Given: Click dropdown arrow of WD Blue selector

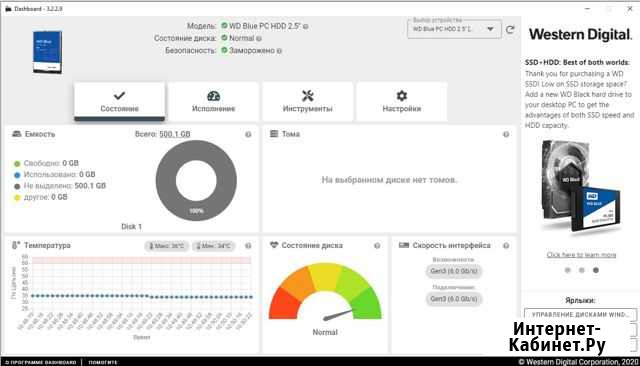Looking at the screenshot, I should click(490, 29).
